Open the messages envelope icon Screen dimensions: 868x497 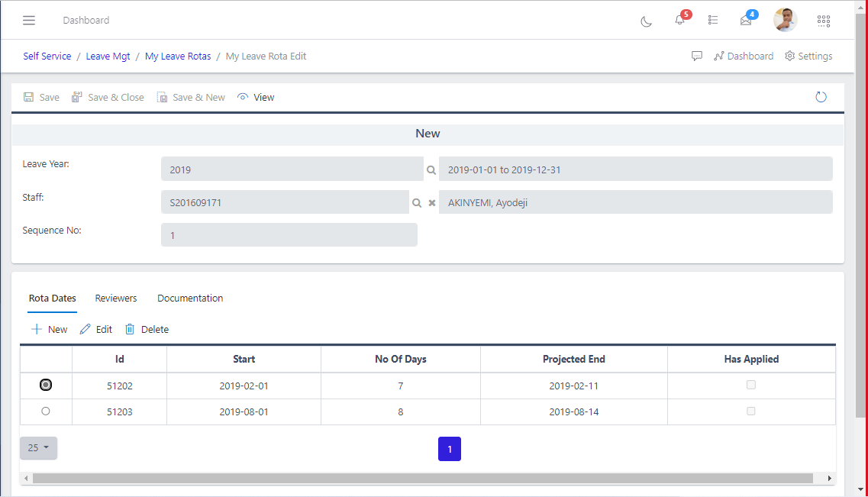[746, 21]
